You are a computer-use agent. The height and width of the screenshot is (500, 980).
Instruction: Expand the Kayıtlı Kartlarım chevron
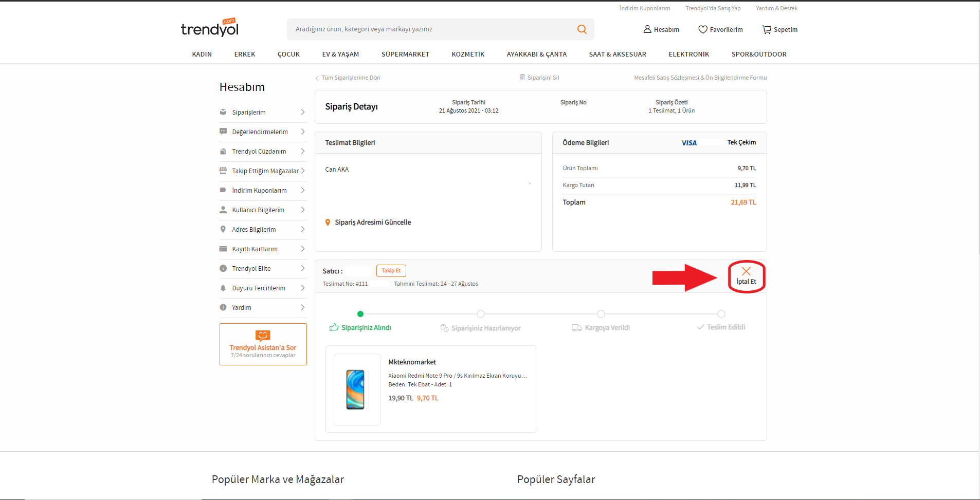pyautogui.click(x=302, y=249)
